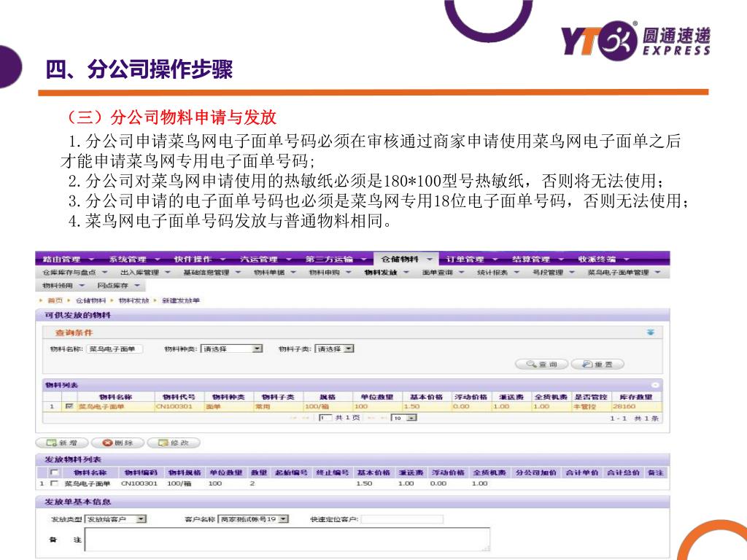Click the 物料发放 breadcrumb link
The height and width of the screenshot is (560, 747).
pyautogui.click(x=134, y=300)
